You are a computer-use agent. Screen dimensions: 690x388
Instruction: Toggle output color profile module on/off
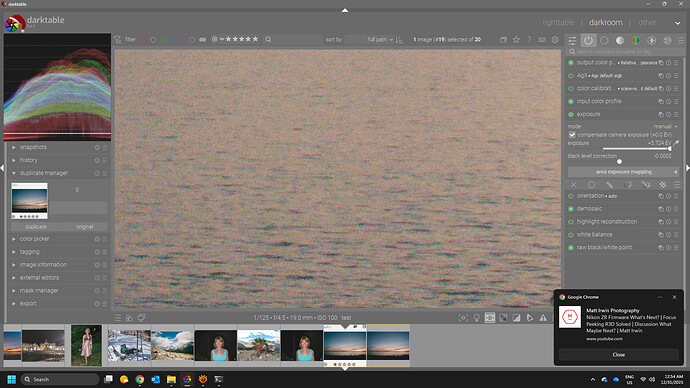(x=571, y=63)
